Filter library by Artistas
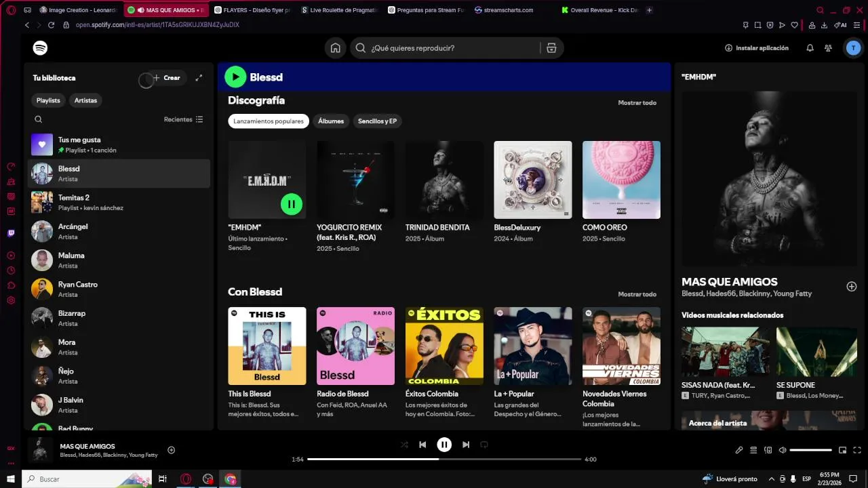Image resolution: width=868 pixels, height=488 pixels. coord(85,100)
